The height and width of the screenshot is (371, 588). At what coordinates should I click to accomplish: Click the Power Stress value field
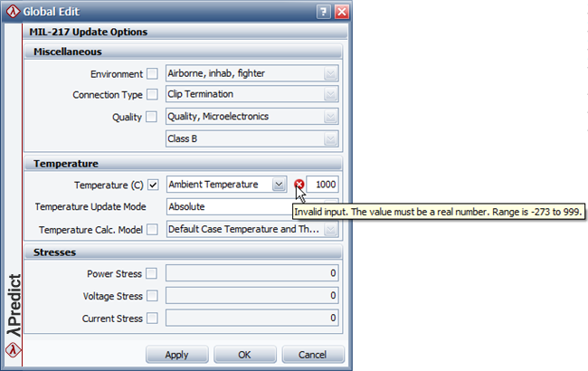[x=252, y=273]
